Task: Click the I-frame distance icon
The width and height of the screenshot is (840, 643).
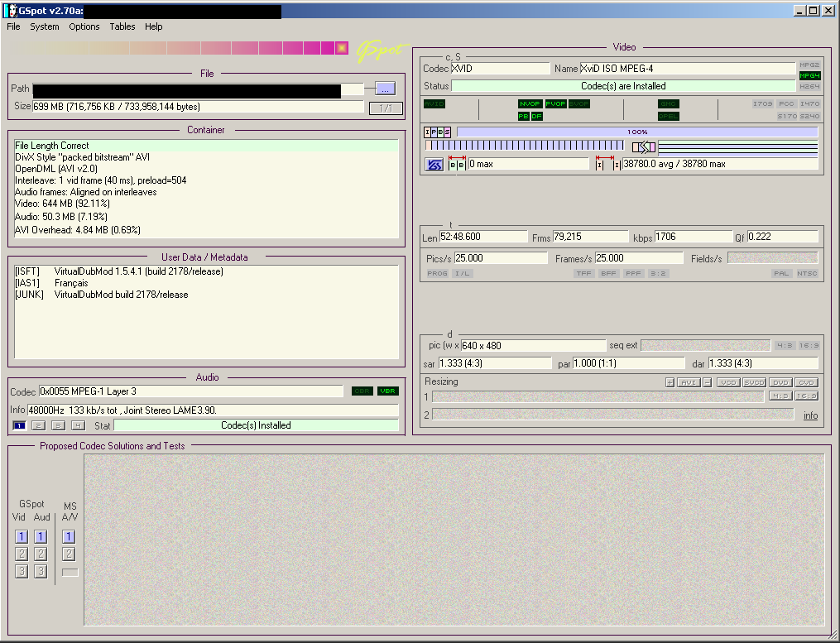Action: [x=608, y=163]
